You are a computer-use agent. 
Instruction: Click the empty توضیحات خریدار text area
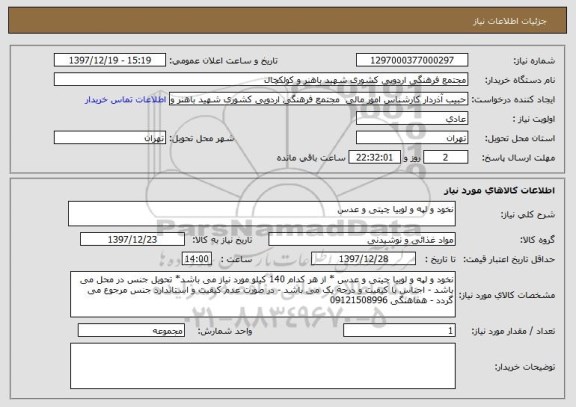(263, 366)
